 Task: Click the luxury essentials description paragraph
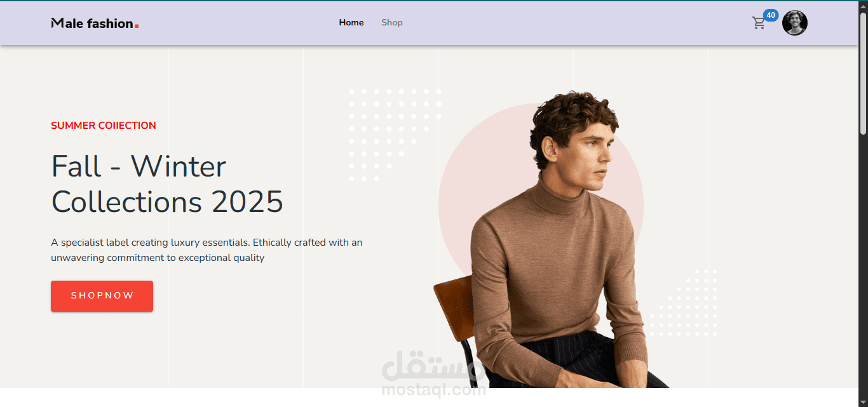coord(207,250)
